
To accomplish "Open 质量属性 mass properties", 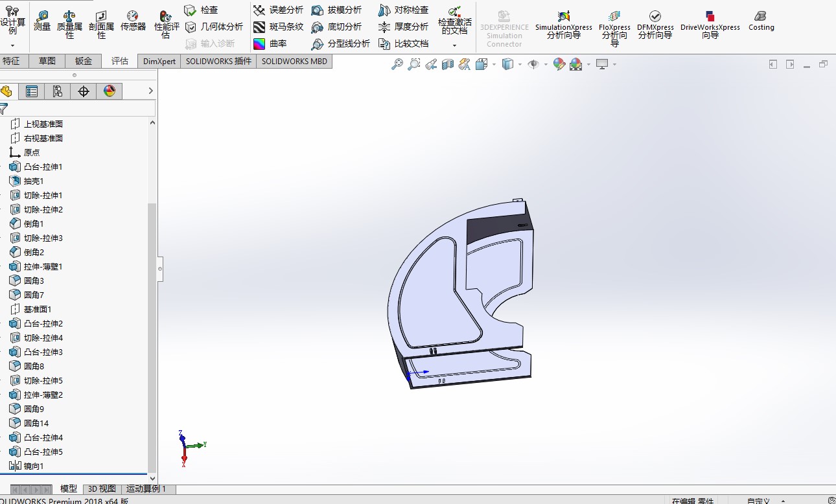I will click(x=69, y=24).
